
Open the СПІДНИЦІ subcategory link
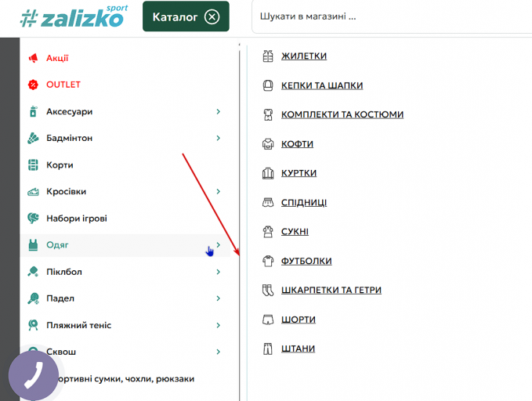tap(304, 203)
